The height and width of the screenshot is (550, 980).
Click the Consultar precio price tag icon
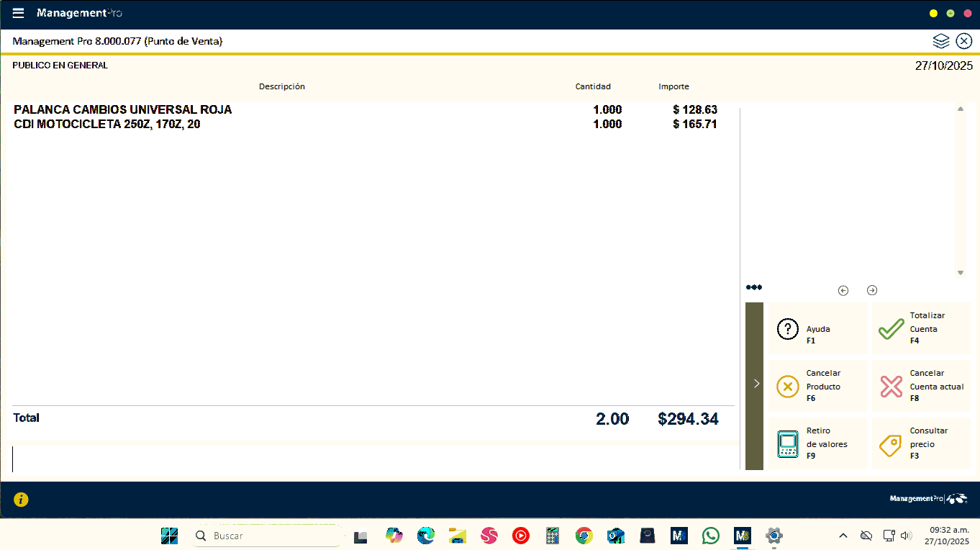pyautogui.click(x=891, y=445)
